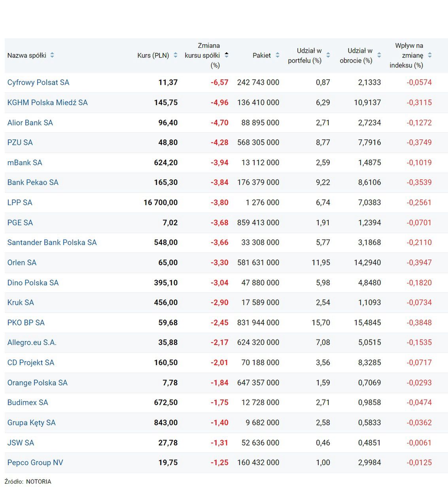Select PZU pakiet 568 305 000
This screenshot has height=492, width=448.
tap(258, 143)
